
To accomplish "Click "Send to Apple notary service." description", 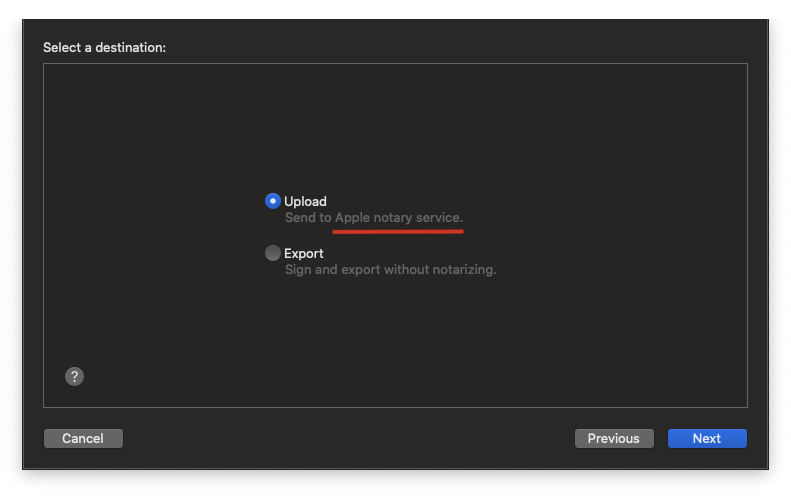I will [374, 217].
